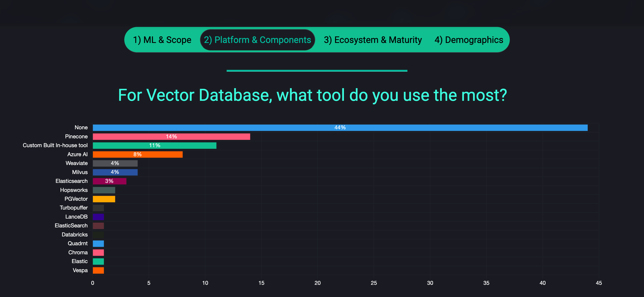Click the pink Pinecone 14% bar

(x=171, y=137)
